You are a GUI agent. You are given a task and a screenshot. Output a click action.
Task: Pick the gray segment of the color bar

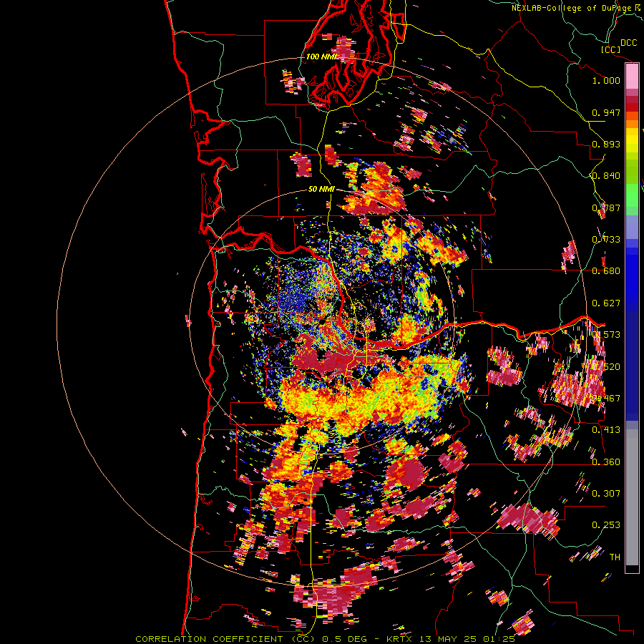(x=632, y=497)
